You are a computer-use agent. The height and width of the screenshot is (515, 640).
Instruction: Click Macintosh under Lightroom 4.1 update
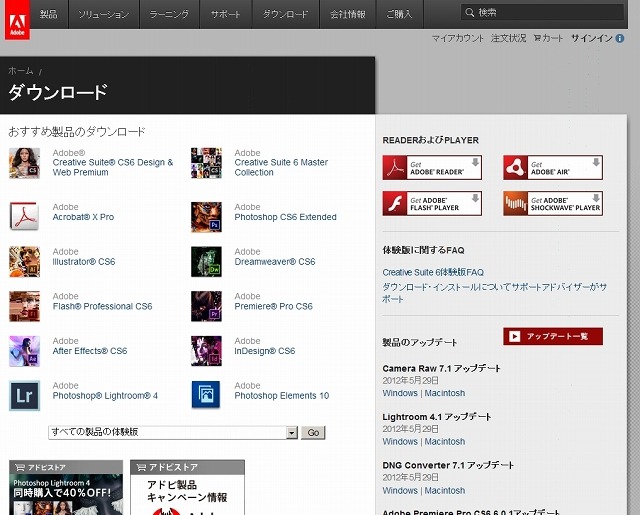pos(444,442)
